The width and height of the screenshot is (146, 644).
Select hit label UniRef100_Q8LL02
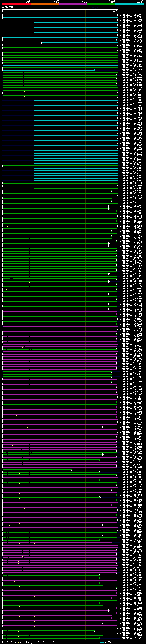click(x=131, y=321)
